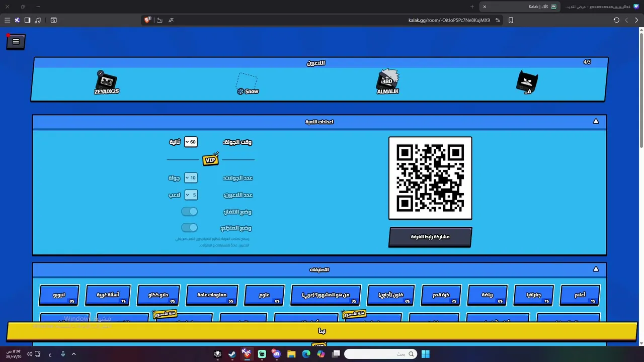Switch to the Kalak browser tab
This screenshot has width=644, height=362.
pos(521,7)
